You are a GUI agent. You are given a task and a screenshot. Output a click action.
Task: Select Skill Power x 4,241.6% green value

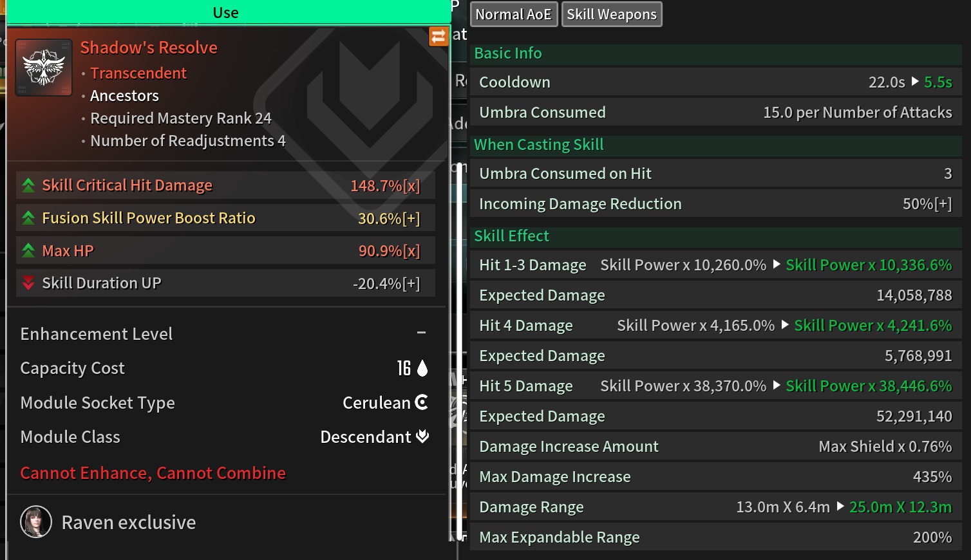click(873, 326)
